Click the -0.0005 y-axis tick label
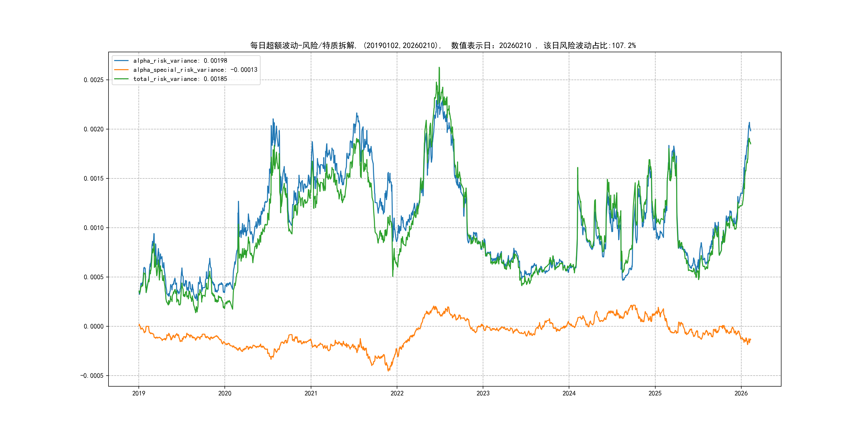868x434 pixels. coord(92,376)
